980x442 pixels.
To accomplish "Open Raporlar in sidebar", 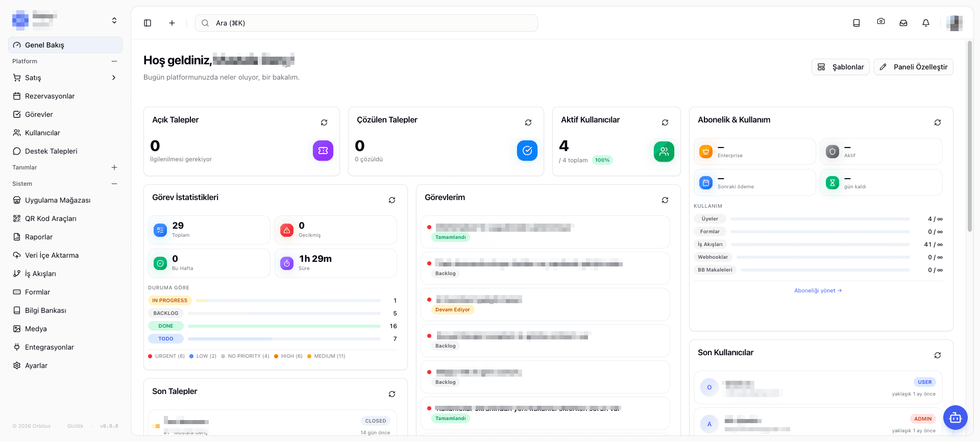I will point(65,237).
